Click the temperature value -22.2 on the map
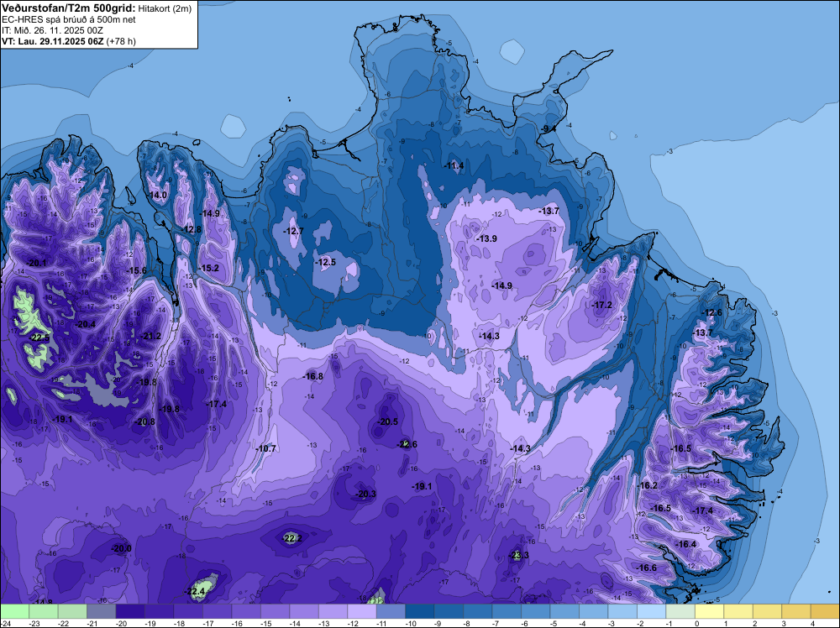840x628 pixels. [x=292, y=538]
